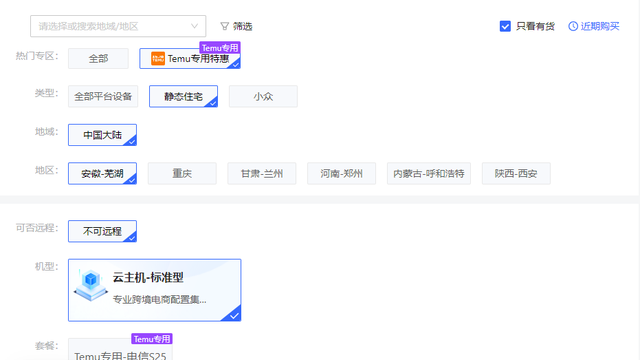Image resolution: width=640 pixels, height=360 pixels.
Task: Choose the 小众 type option
Action: click(x=263, y=96)
